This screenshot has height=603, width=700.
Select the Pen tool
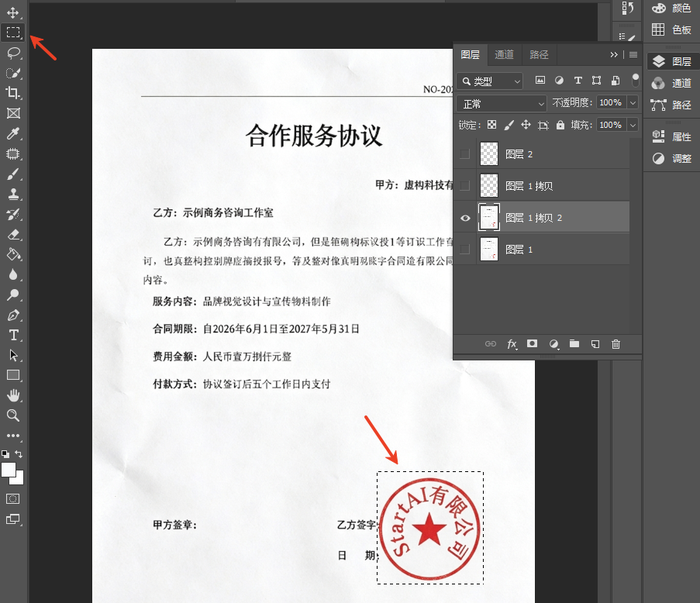(13, 315)
